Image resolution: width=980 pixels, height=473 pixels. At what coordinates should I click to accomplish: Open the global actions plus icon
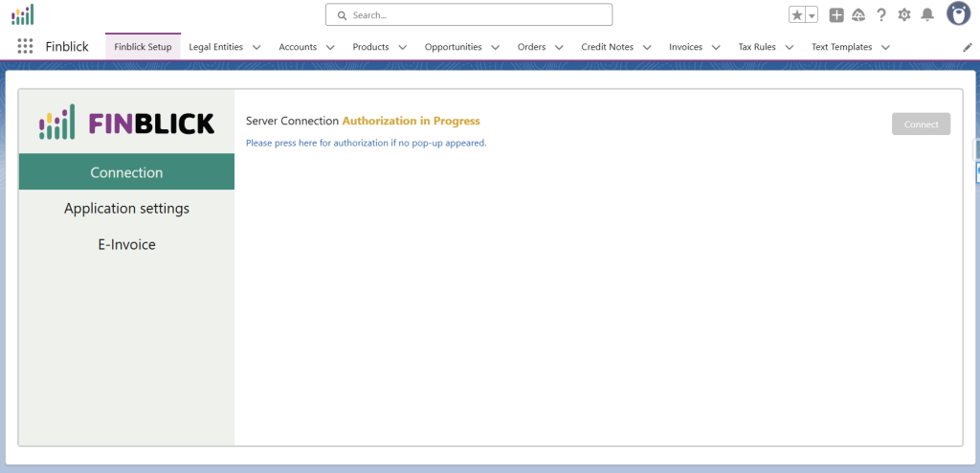point(836,15)
